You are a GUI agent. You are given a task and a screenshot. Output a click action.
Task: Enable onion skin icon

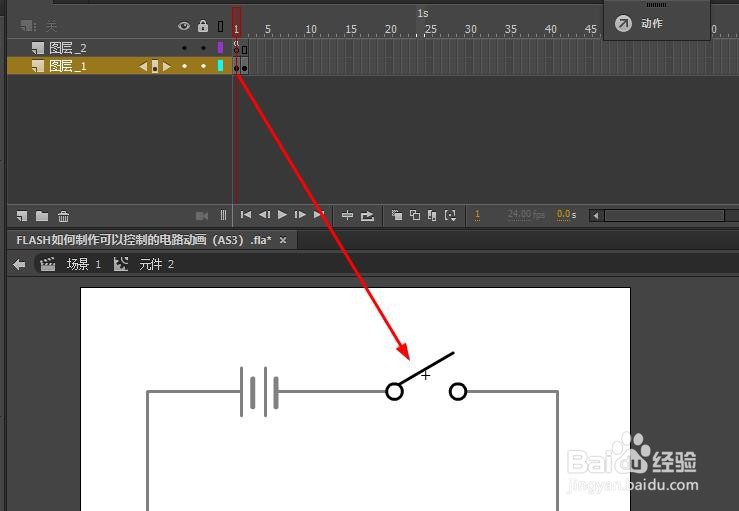(397, 215)
